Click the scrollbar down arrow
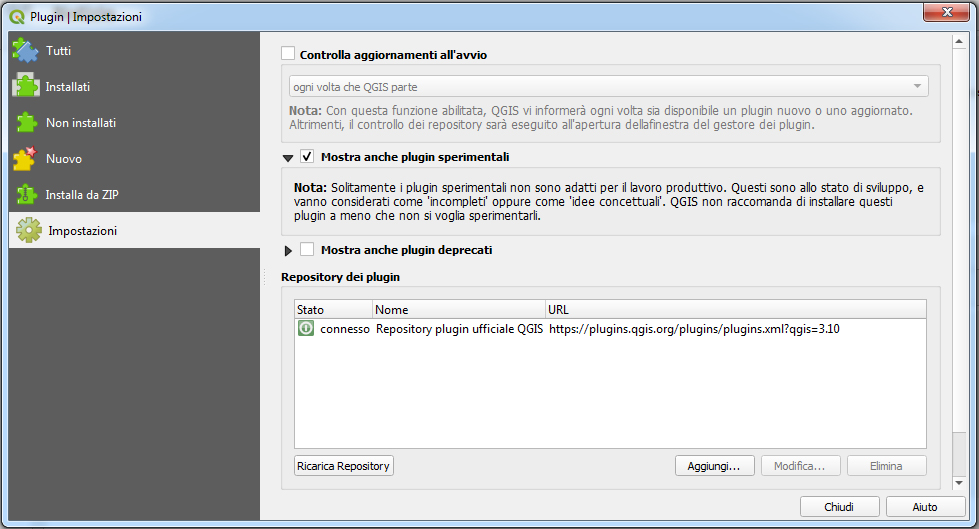This screenshot has width=979, height=529. [959, 483]
